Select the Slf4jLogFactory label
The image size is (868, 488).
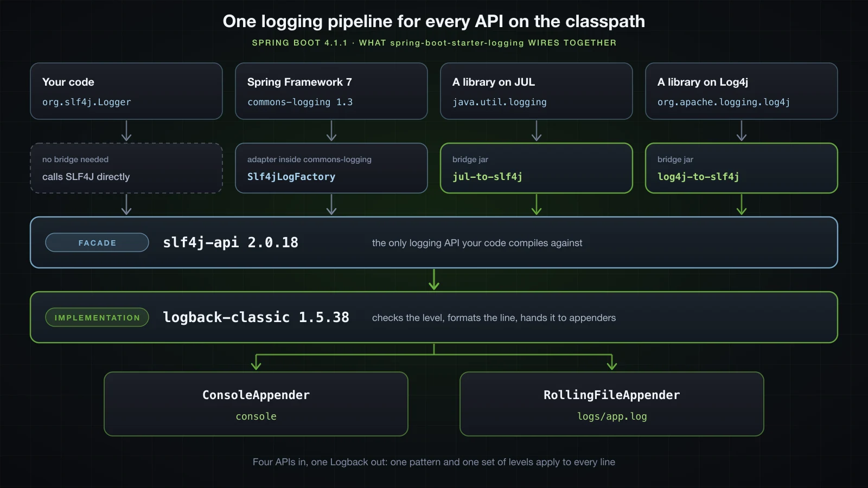(x=291, y=177)
